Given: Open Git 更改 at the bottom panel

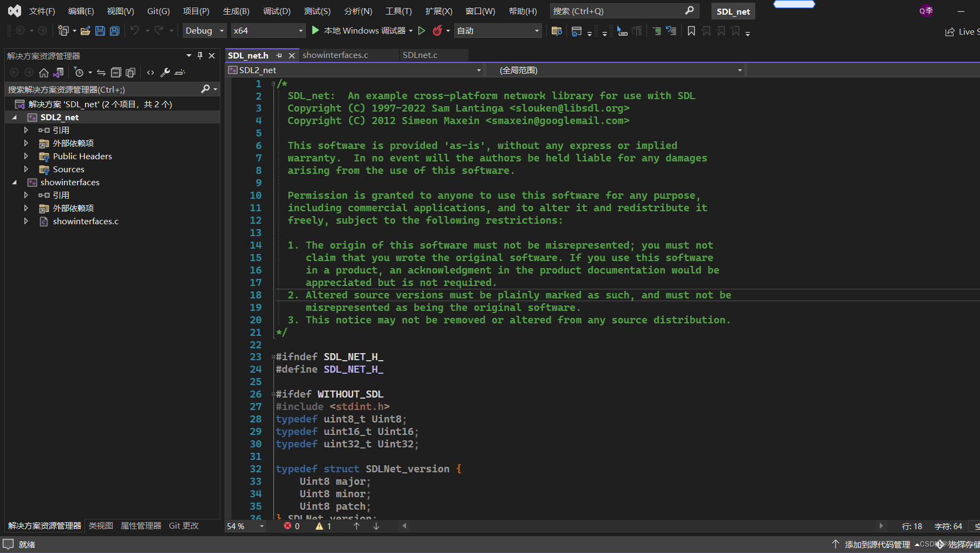Looking at the screenshot, I should point(183,525).
